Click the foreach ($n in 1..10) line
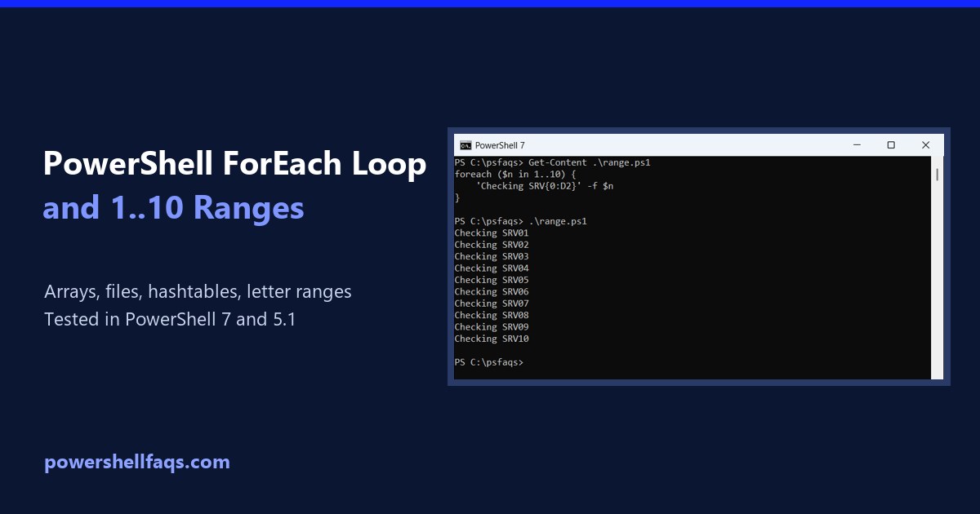 point(515,174)
